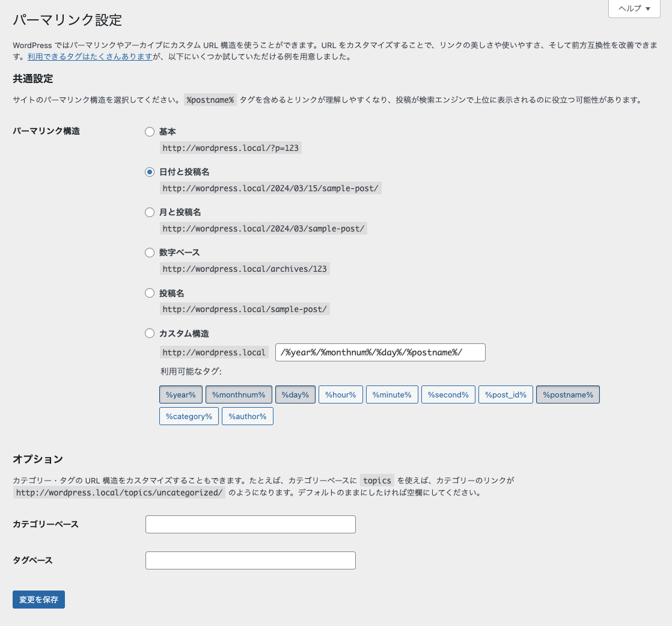
Task: Click the URL http://wordpress.local/2024/03/15/sample-post/
Action: (270, 188)
